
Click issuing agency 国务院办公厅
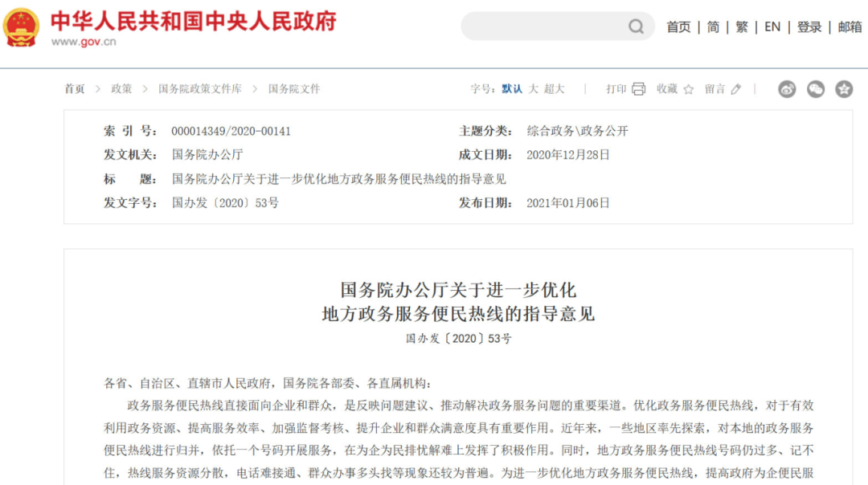coord(207,155)
